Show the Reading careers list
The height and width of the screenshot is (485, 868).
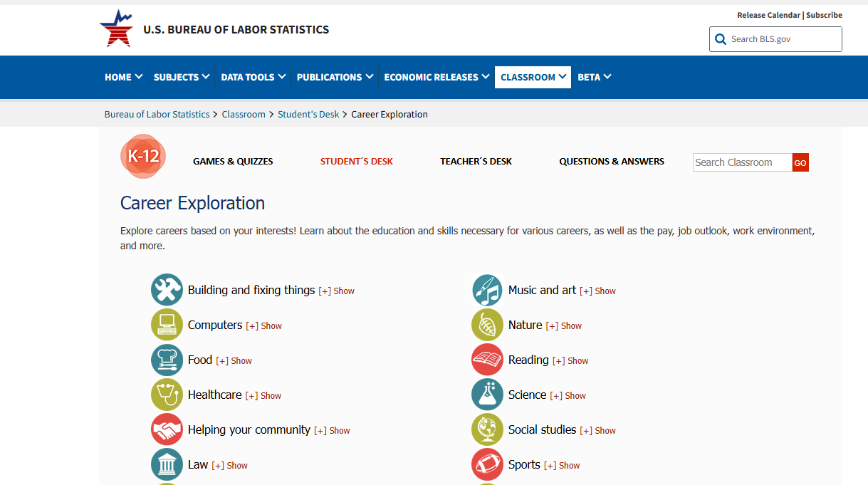click(570, 361)
